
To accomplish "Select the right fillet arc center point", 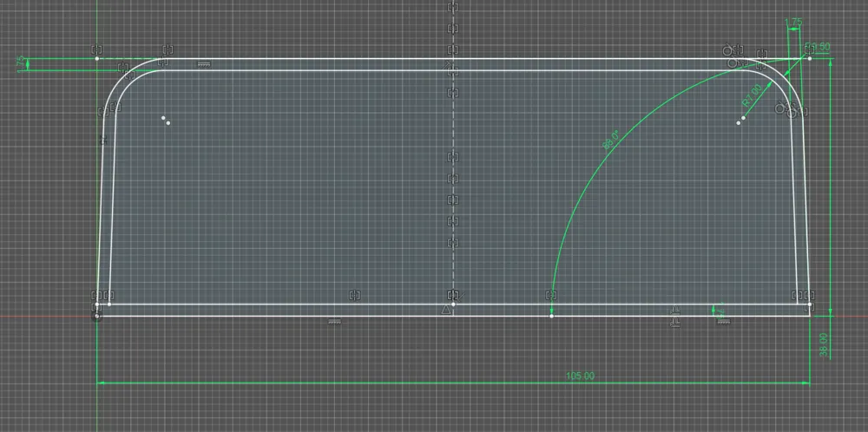I will point(744,118).
